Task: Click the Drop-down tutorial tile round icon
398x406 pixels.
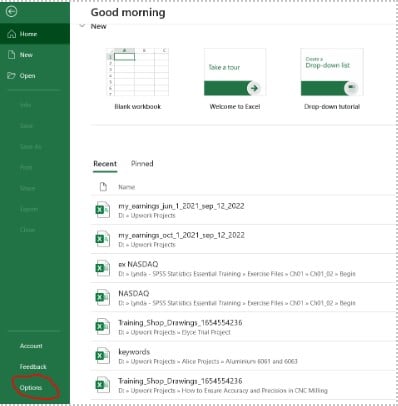Action: (x=351, y=88)
